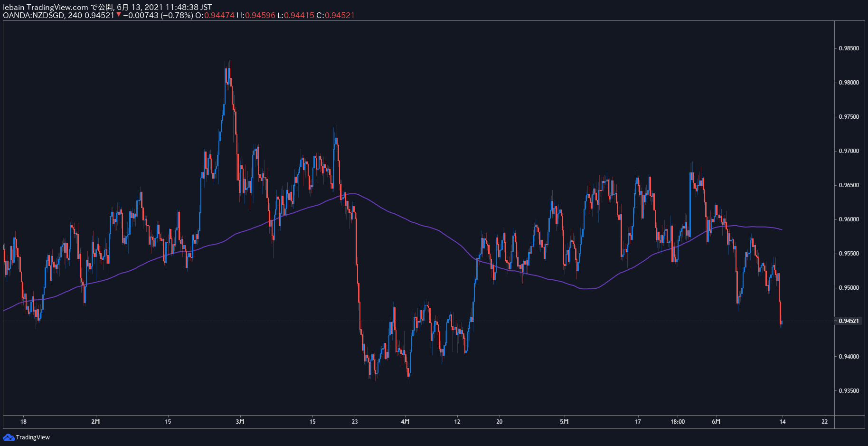The image size is (868, 446).
Task: Click the 0.96500 price axis label
Action: point(849,185)
